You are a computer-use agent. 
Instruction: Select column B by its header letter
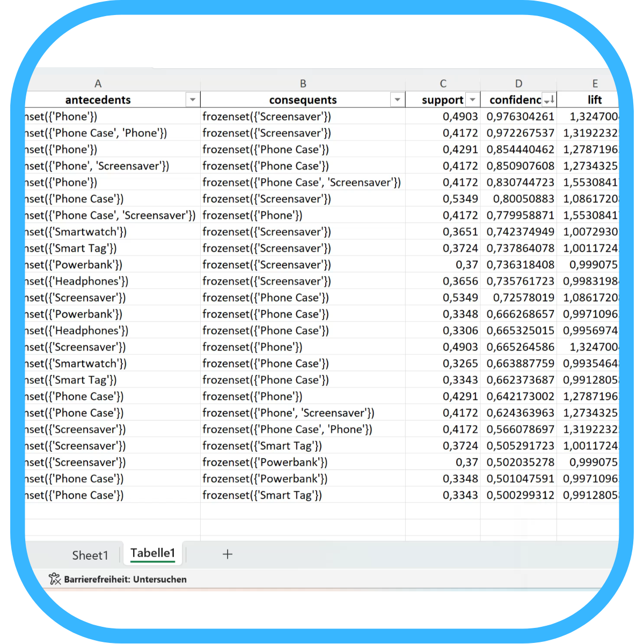click(x=303, y=84)
